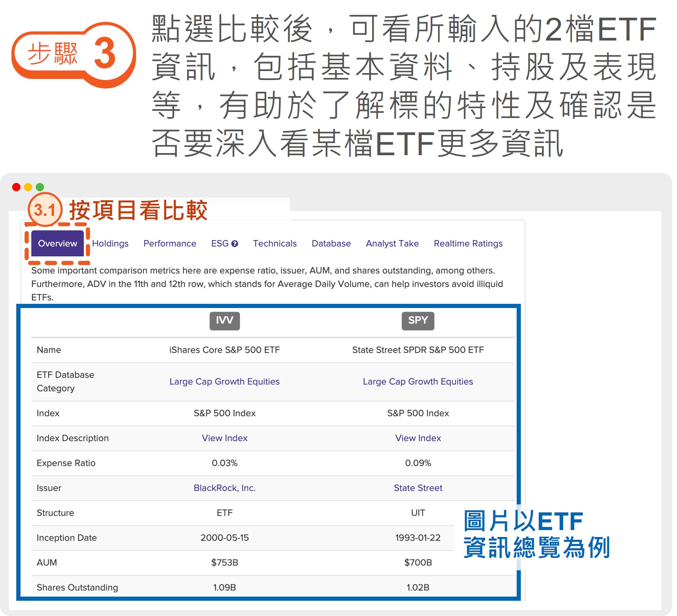This screenshot has height=616, width=677.
Task: Click the 'Expense Ratio' row label
Action: click(x=66, y=463)
